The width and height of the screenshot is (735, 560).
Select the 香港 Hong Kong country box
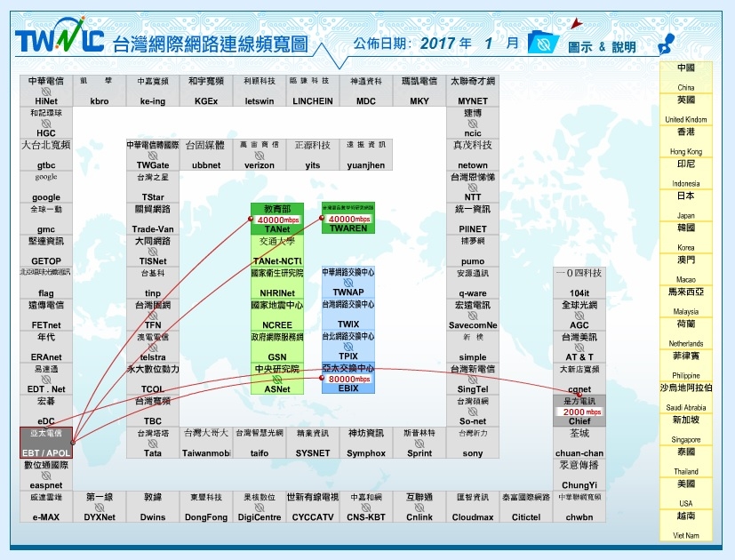click(x=686, y=141)
